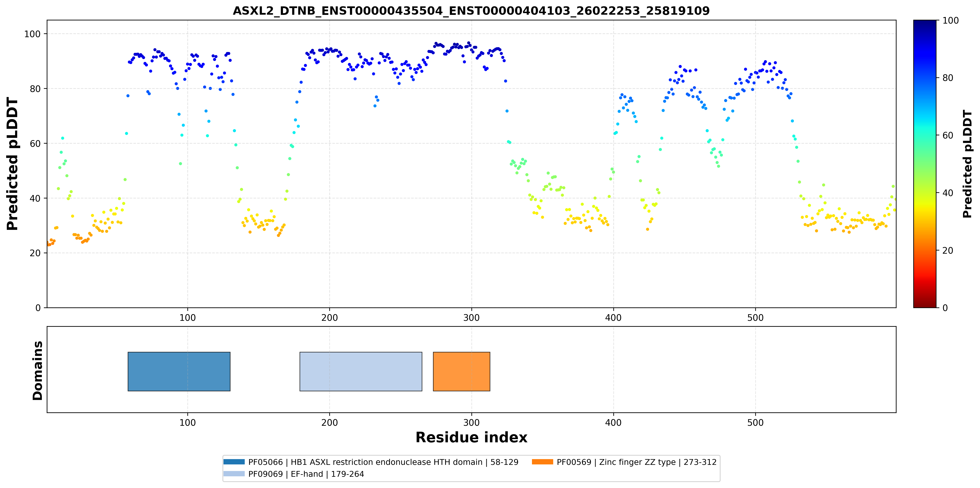The image size is (980, 488).
Task: Click the HB1 ASXL restriction endonuclease legend text
Action: coord(383,462)
